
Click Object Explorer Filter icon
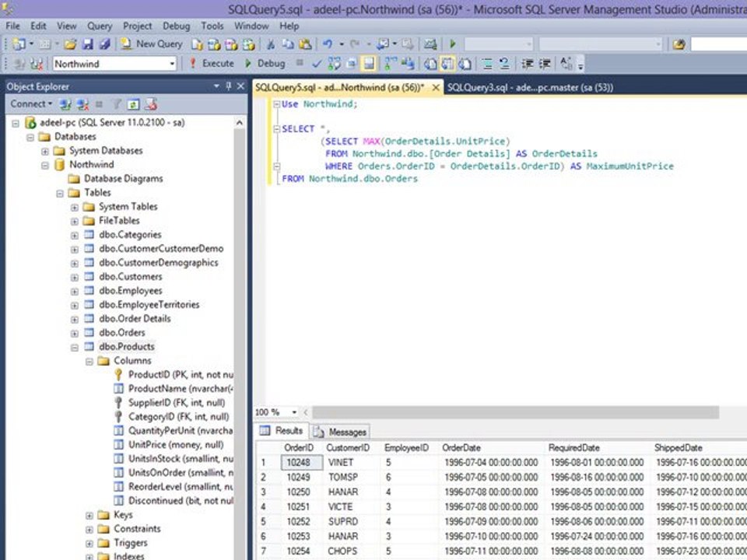[x=117, y=103]
